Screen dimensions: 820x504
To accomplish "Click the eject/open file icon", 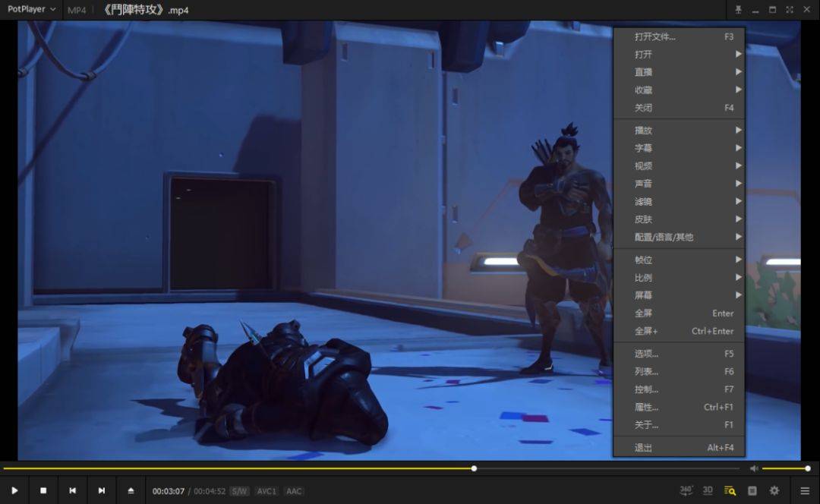I will point(131,490).
